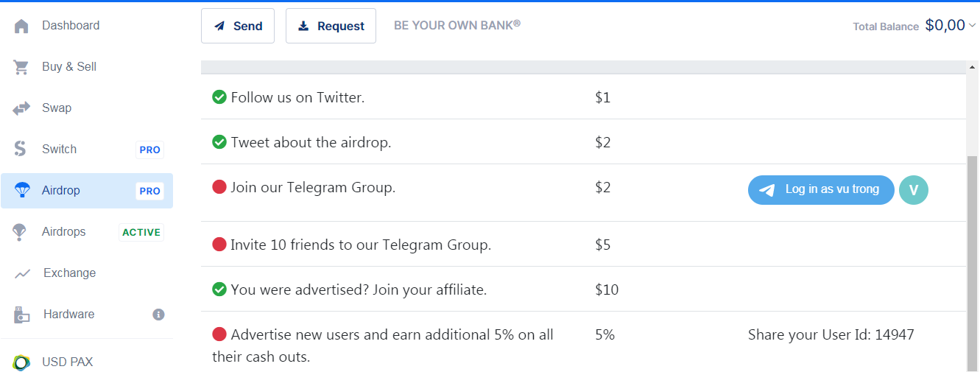Click the teal V avatar circle
The width and height of the screenshot is (980, 372).
click(914, 190)
